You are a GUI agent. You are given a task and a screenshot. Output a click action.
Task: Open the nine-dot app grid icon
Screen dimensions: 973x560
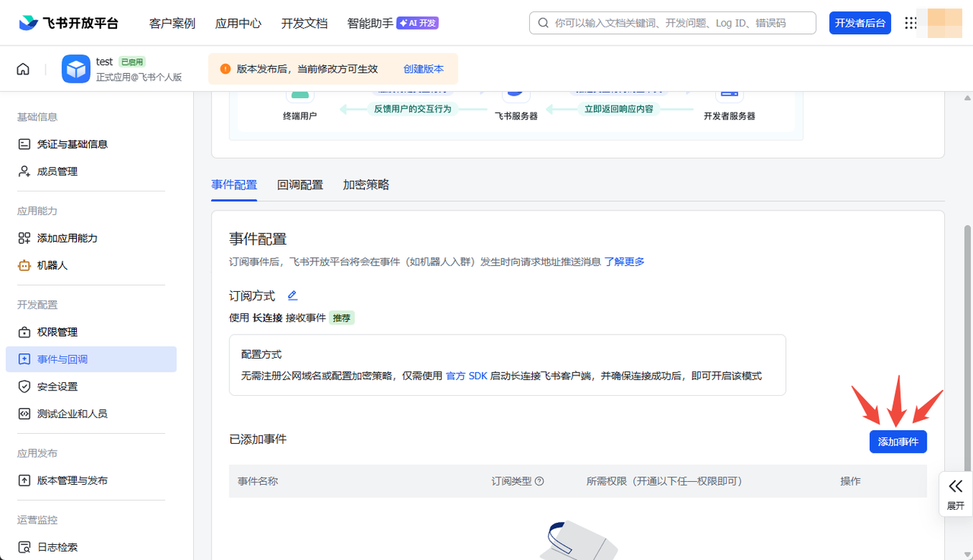pos(911,22)
